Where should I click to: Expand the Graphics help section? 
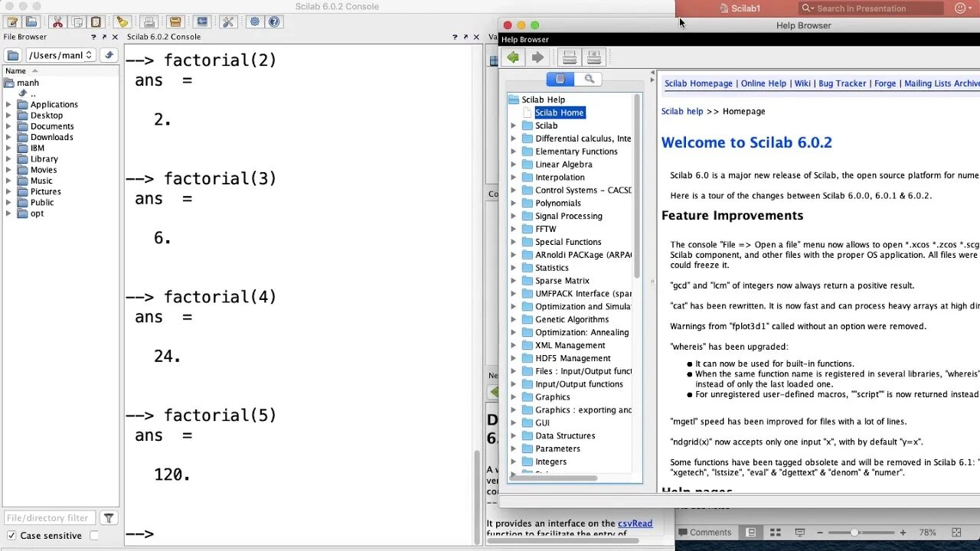click(514, 397)
